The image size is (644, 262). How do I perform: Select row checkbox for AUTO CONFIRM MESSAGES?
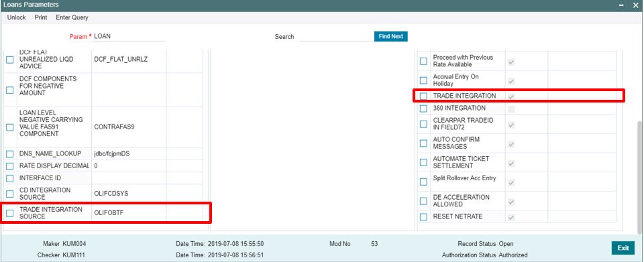423,143
